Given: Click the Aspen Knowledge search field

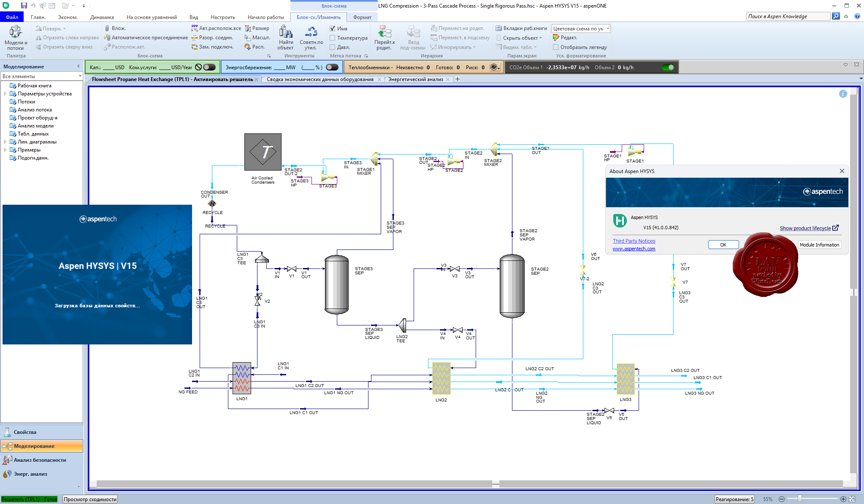Looking at the screenshot, I should pyautogui.click(x=788, y=16).
